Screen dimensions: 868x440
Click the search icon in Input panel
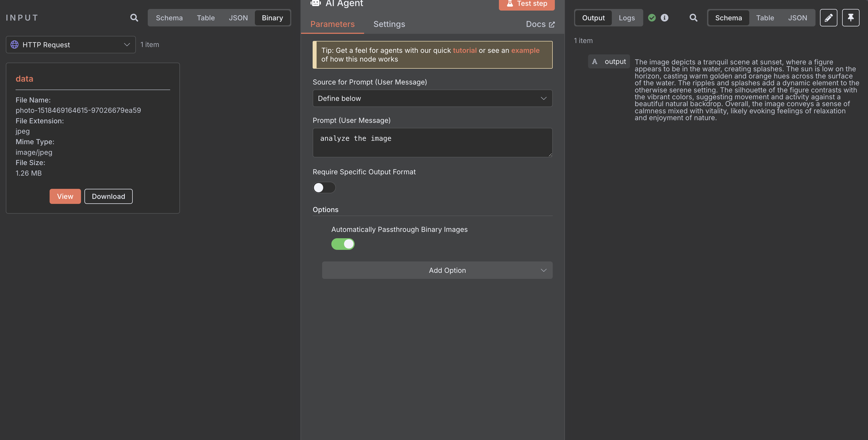(134, 17)
